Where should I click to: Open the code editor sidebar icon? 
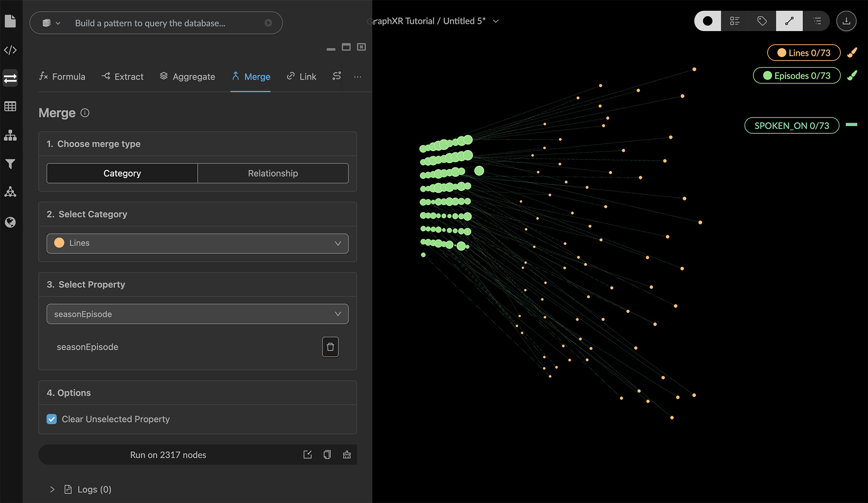(x=10, y=50)
